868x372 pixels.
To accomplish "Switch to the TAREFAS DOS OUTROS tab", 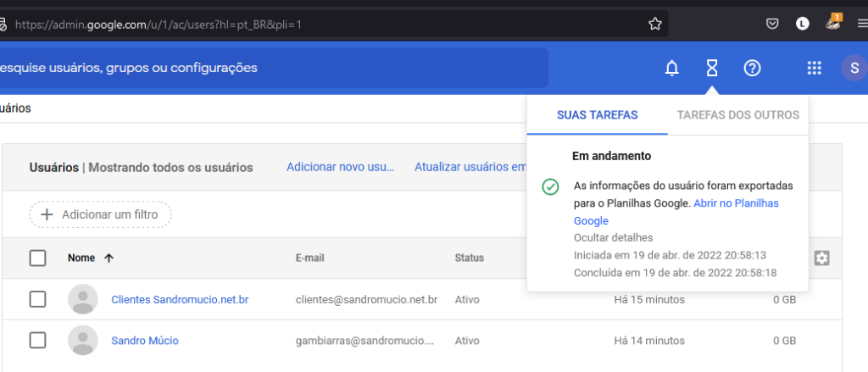I will [737, 115].
